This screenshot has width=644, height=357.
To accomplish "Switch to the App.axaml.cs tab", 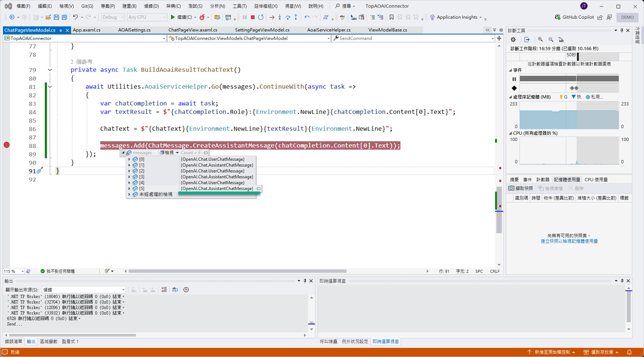I will tap(86, 30).
